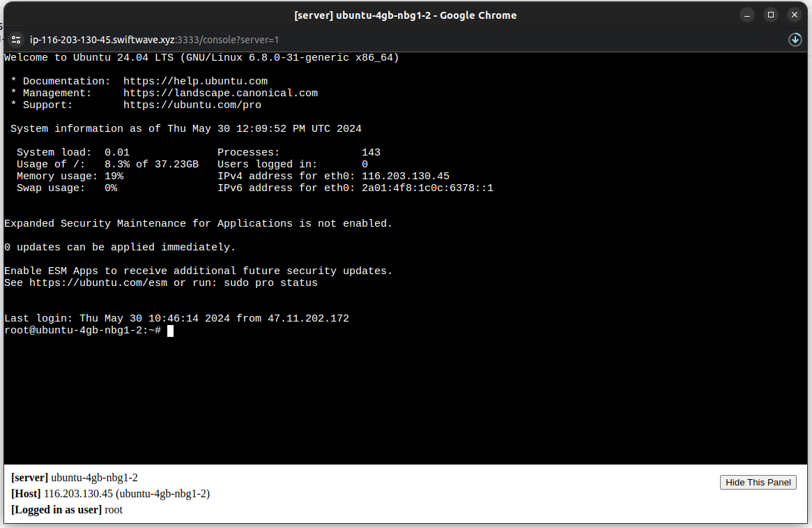Click the 'Expanded Security Maintenance' message line
The width and height of the screenshot is (812, 528).
point(199,223)
